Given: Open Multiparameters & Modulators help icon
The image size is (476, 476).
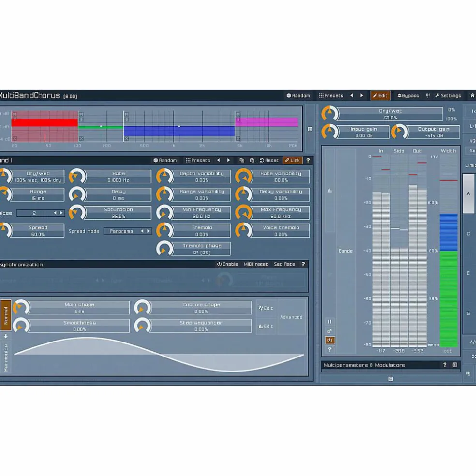Looking at the screenshot, I should click(x=445, y=365).
